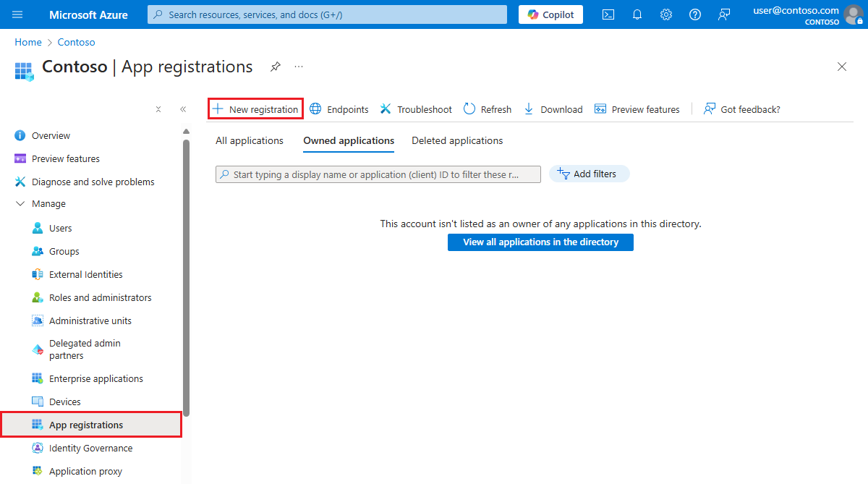
Task: Pin App registrations page
Action: 276,67
